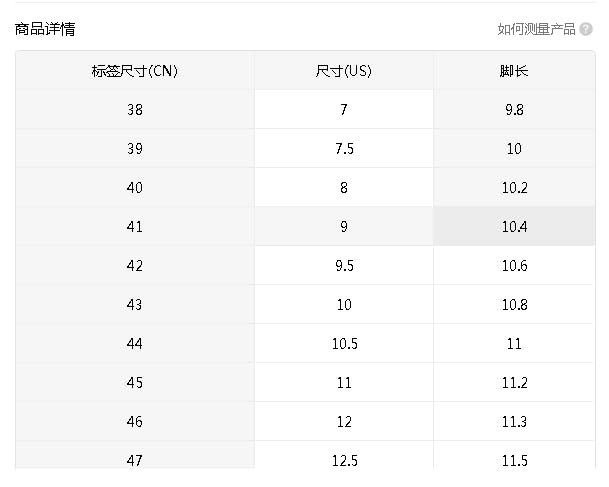Select CN label size 47 cell
The width and height of the screenshot is (609, 487).
135,460
